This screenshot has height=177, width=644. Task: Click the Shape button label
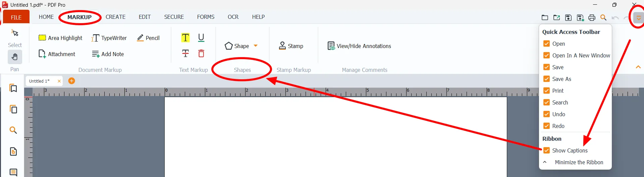coord(241,46)
